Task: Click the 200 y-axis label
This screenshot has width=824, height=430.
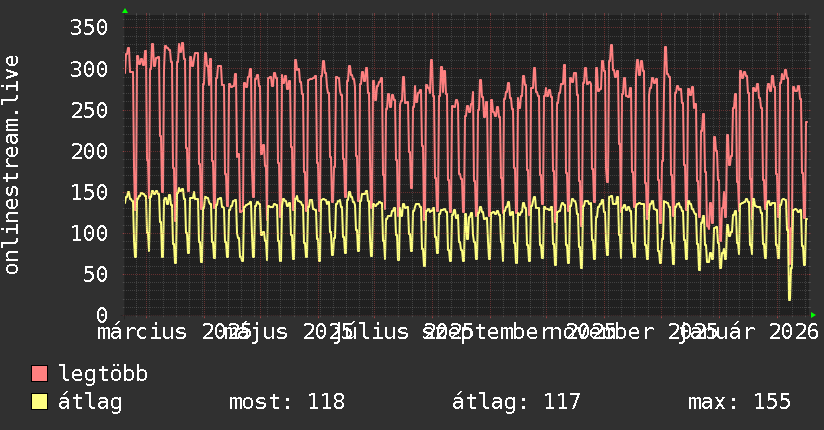Action: coord(89,151)
